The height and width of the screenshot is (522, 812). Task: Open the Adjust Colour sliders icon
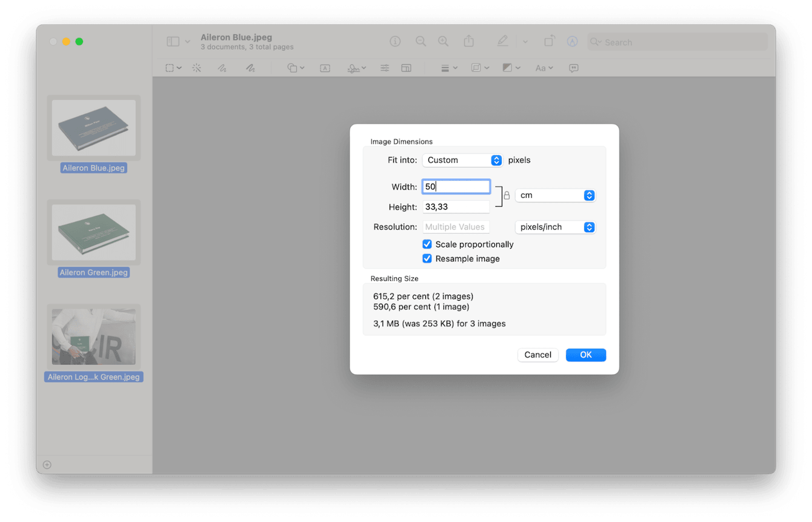tap(385, 69)
